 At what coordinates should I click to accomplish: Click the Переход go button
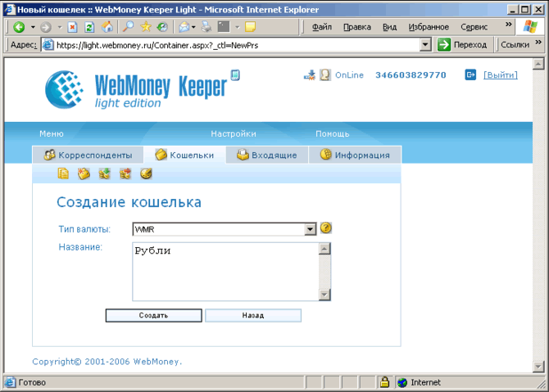[463, 45]
